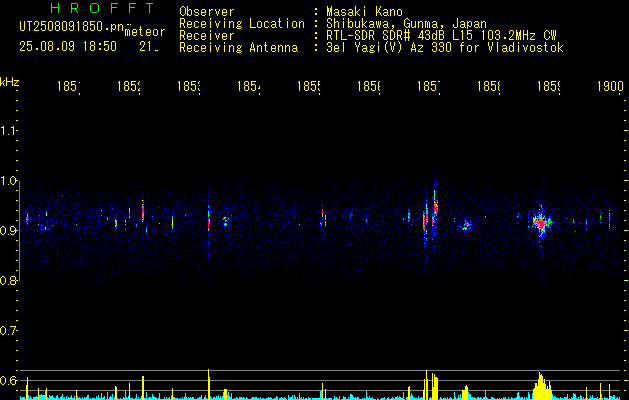
Task: Click the wide yellow power hump below 1859
Action: pyautogui.click(x=542, y=386)
